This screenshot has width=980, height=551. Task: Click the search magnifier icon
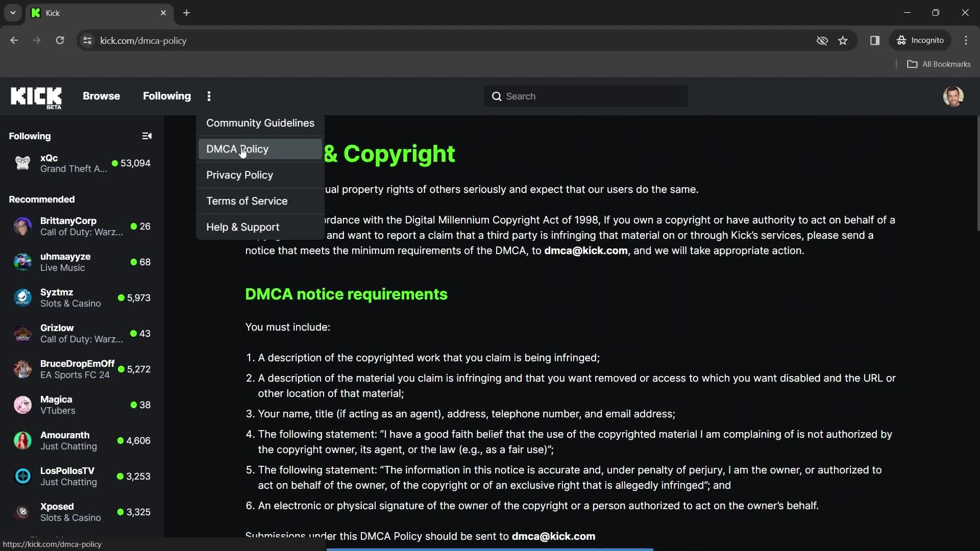(497, 96)
